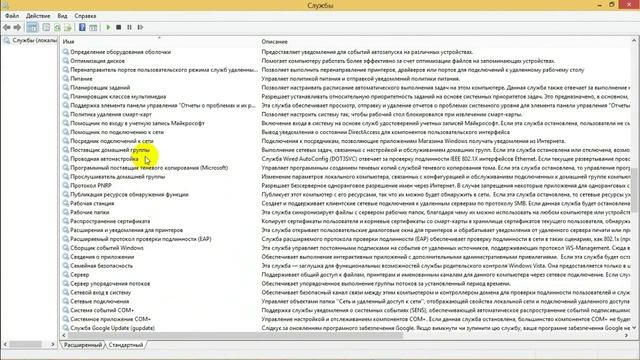Click the services list scroll-right arrow
Image resolution: width=640 pixels, height=360 pixels.
[627, 335]
